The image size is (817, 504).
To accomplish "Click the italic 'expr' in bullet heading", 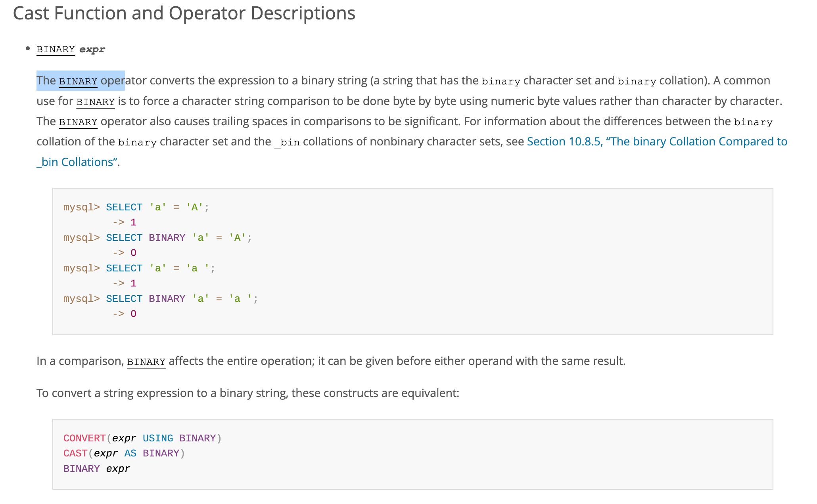I will pos(92,50).
